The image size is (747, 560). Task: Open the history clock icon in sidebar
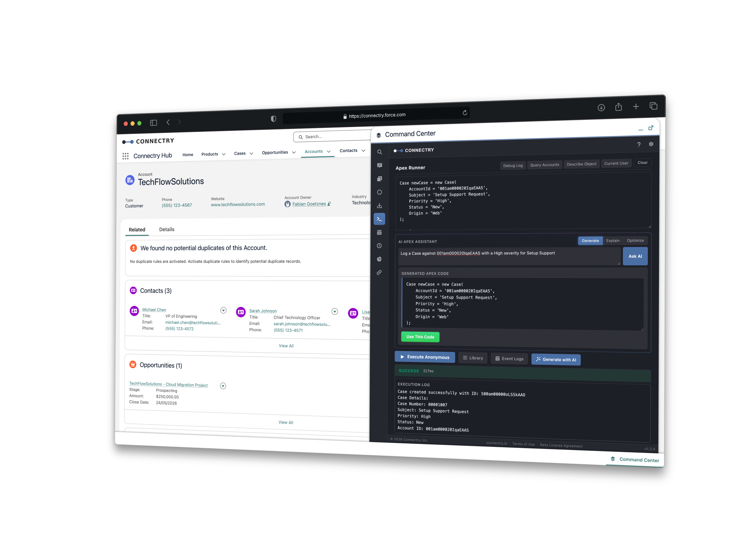(380, 245)
